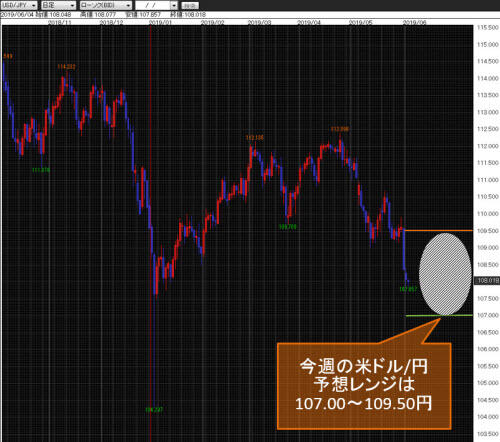Click the 109.500 price axis label
Image resolution: width=500 pixels, height=442 pixels.
tap(488, 231)
